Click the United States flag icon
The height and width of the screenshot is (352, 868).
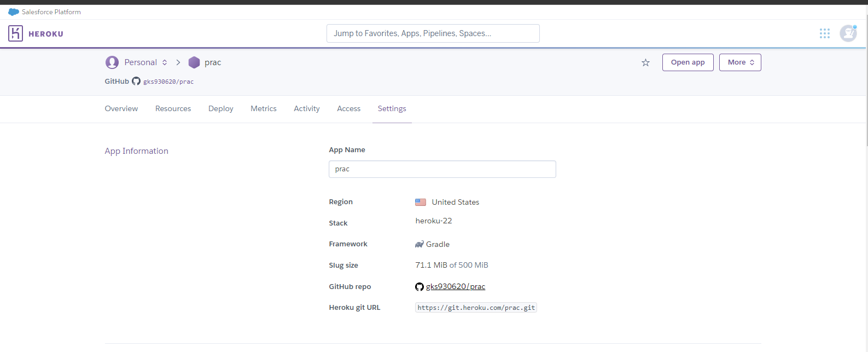click(421, 202)
